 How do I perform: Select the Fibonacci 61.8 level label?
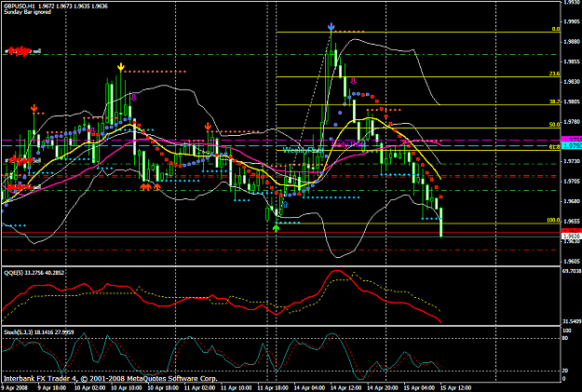coord(555,147)
